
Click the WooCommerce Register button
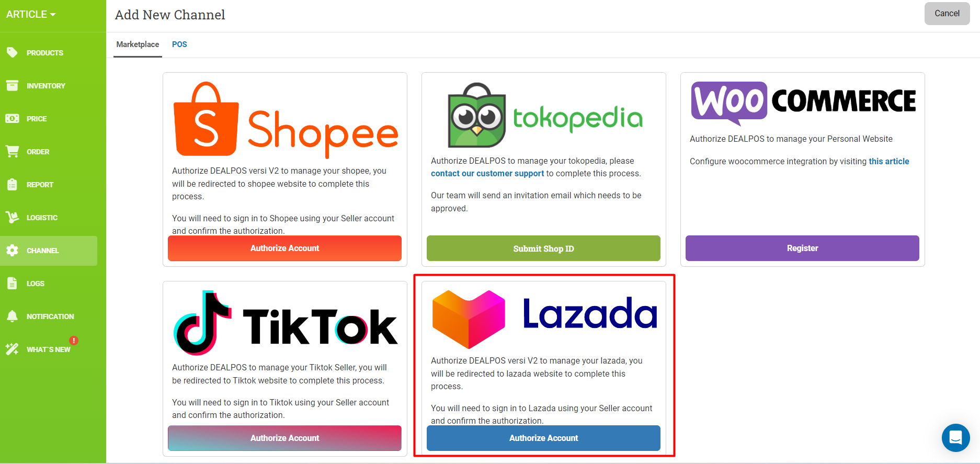pyautogui.click(x=802, y=248)
